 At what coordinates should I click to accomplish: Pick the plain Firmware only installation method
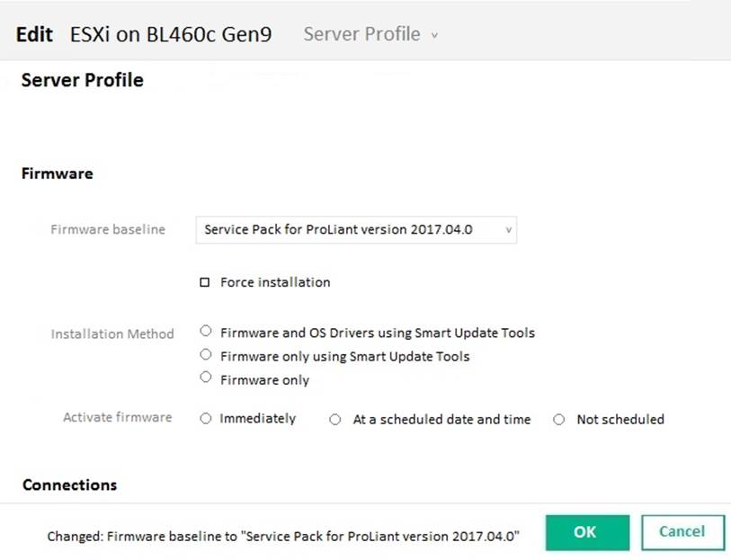click(206, 378)
